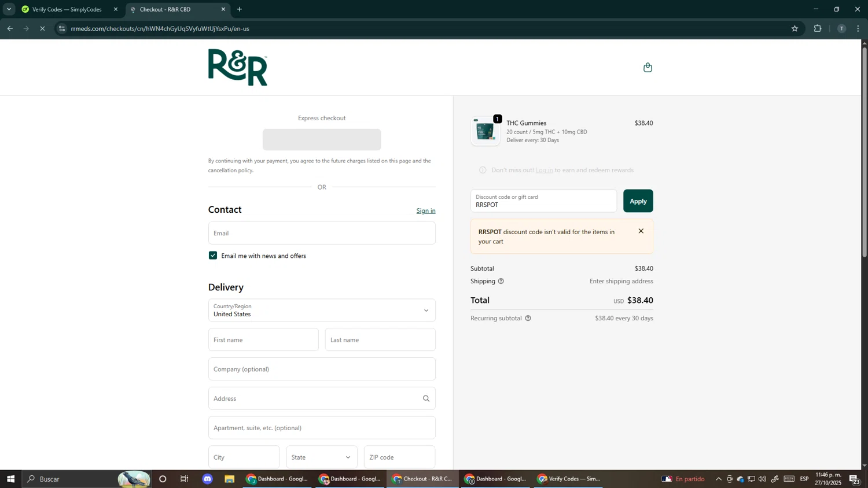Click the volume speaker tray icon
This screenshot has width=868, height=488.
tap(762, 479)
